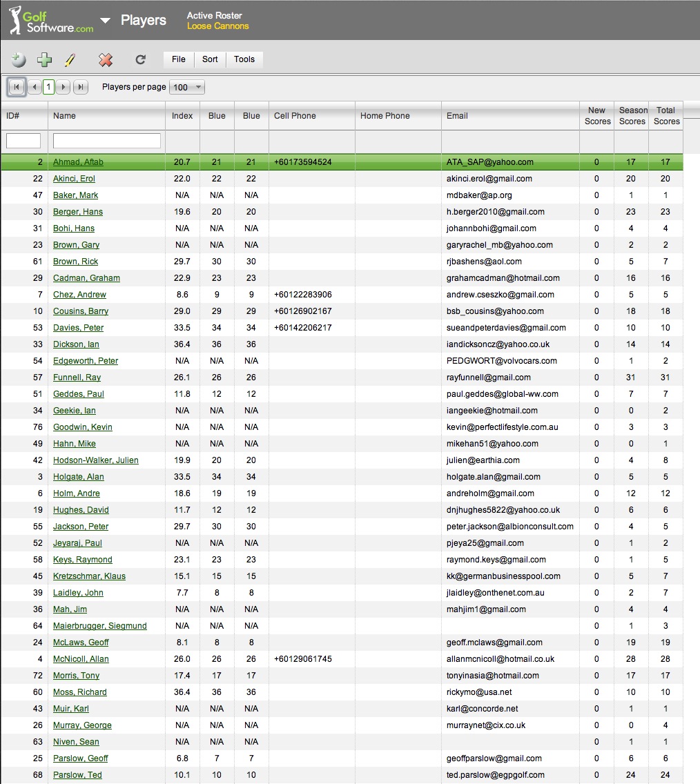Go to the previous page arrow
The width and height of the screenshot is (700, 784).
pyautogui.click(x=34, y=87)
